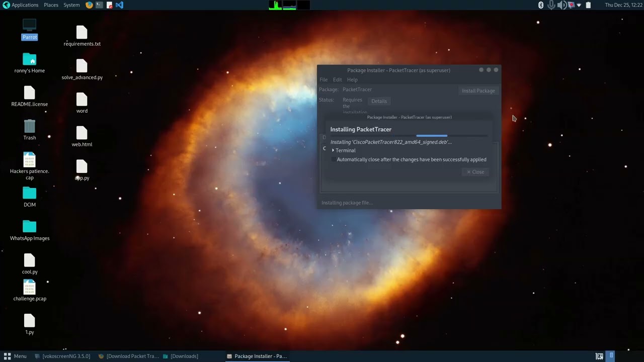Image resolution: width=644 pixels, height=362 pixels.
Task: Click the workspace switcher in bottom panel
Action: 611,356
